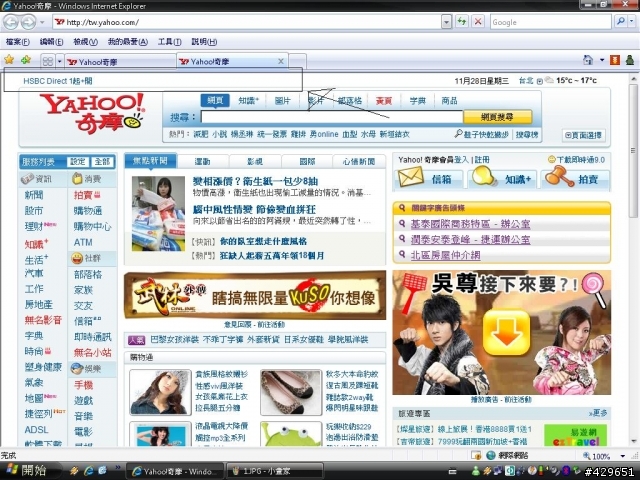Click the Stop loading red X icon

[x=478, y=22]
